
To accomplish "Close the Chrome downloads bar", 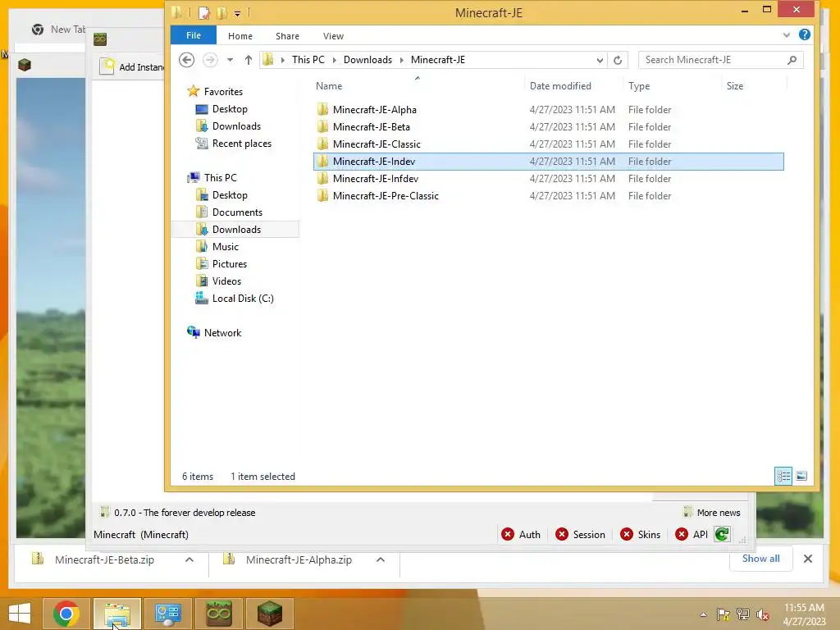I will pos(808,559).
